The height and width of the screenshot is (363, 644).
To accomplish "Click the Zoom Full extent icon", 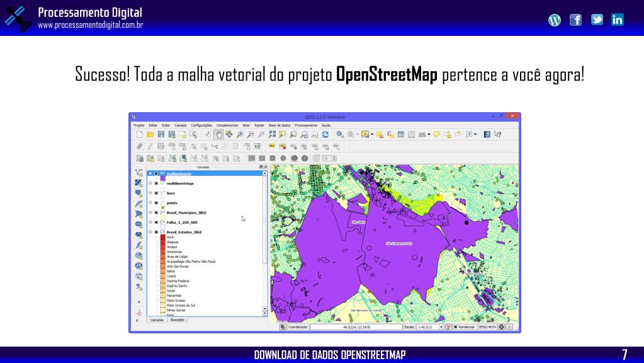I will (272, 134).
